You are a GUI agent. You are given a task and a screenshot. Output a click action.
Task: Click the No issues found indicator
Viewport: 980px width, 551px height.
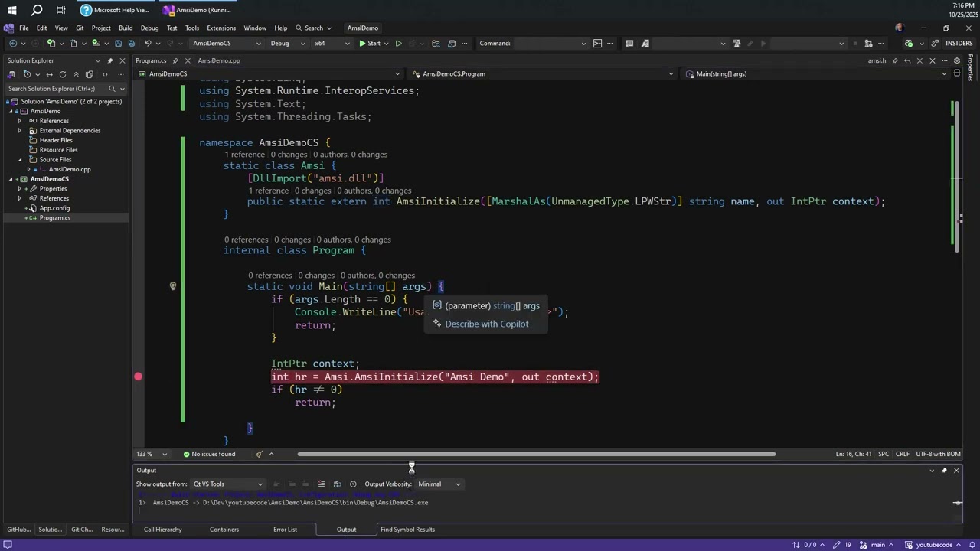pos(209,454)
